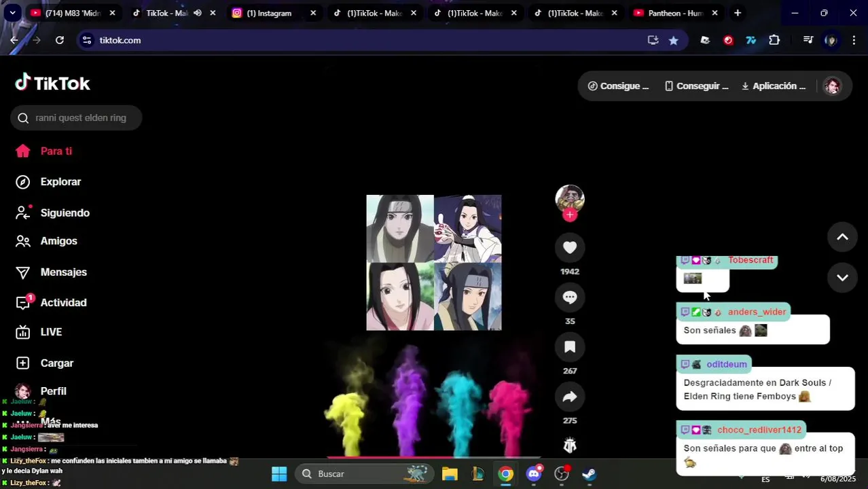Switch to YouTube M83 Midnight tab

[x=73, y=13]
